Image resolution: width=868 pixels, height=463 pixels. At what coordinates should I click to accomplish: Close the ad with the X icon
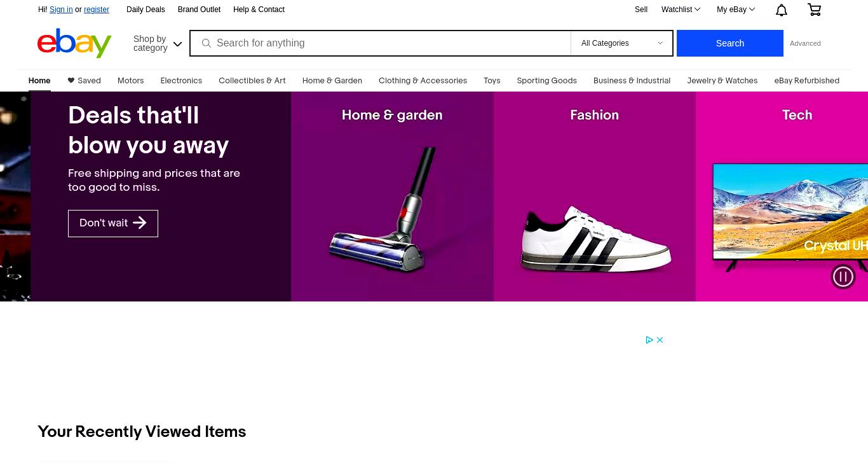pyautogui.click(x=660, y=340)
